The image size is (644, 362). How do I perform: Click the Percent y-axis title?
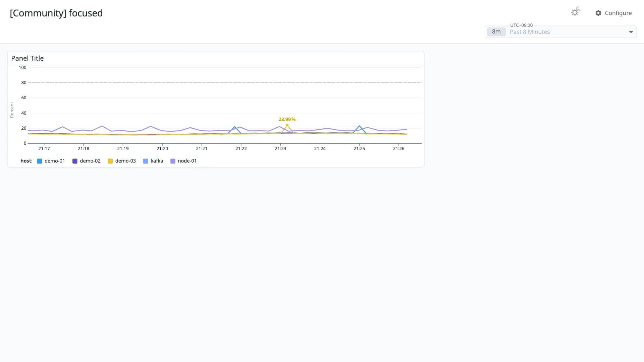click(x=12, y=110)
